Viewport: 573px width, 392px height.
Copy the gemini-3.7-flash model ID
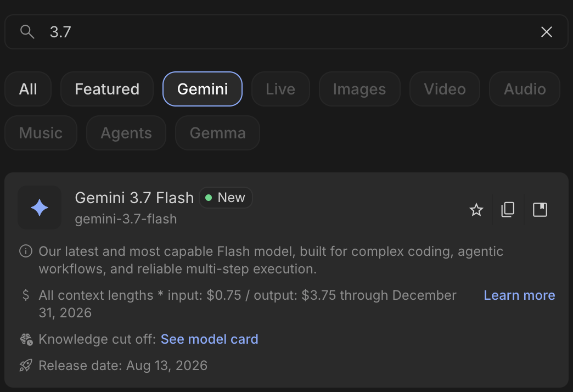(508, 210)
